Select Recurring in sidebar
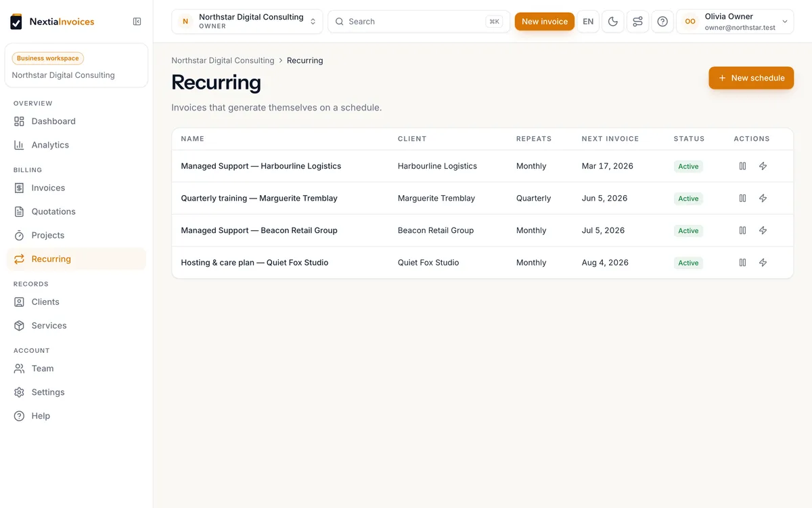 tap(76, 259)
